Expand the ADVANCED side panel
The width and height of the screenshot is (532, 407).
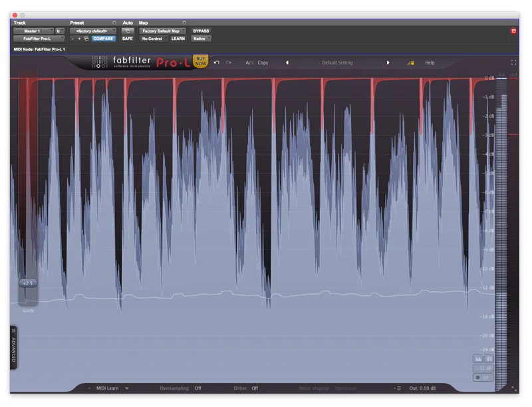pos(13,347)
